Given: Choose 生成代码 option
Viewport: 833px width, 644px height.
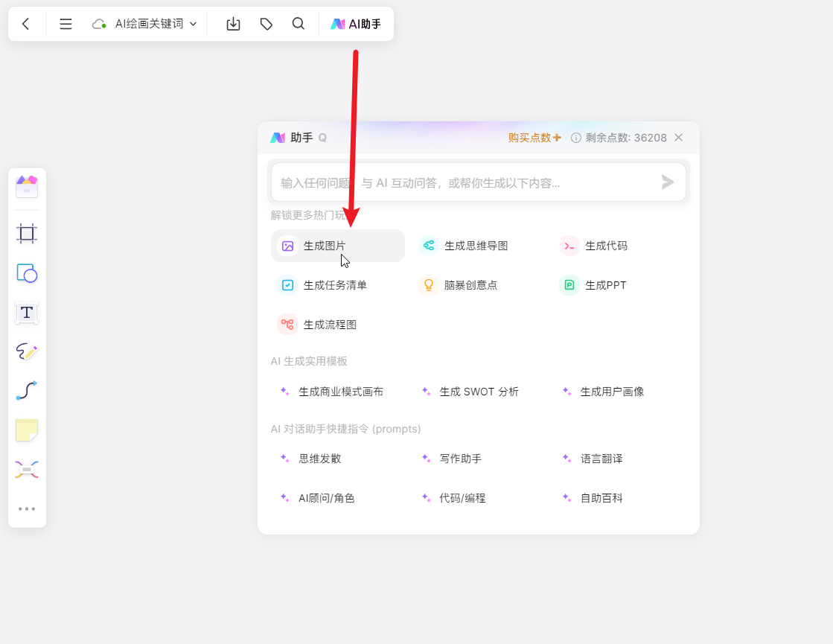Looking at the screenshot, I should [593, 246].
